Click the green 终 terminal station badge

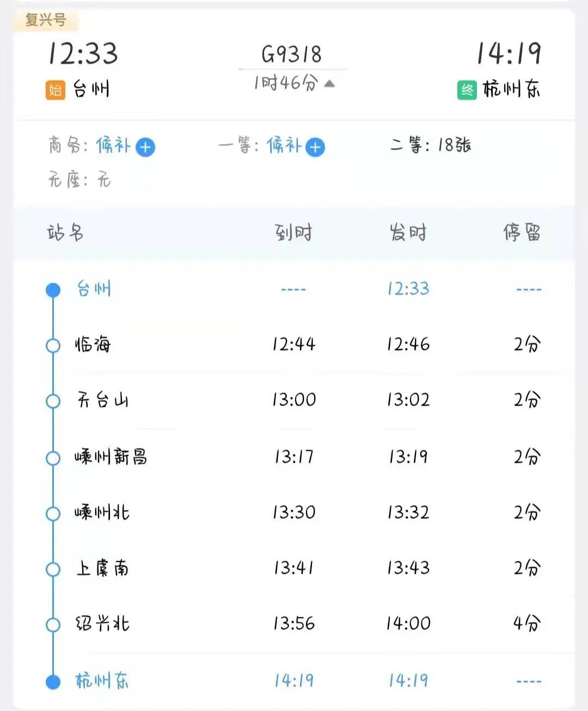[467, 90]
